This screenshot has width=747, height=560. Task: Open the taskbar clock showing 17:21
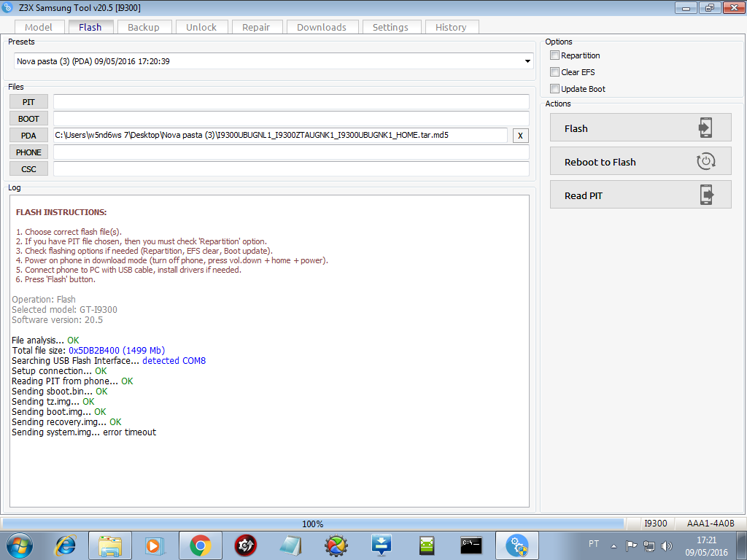pyautogui.click(x=706, y=546)
